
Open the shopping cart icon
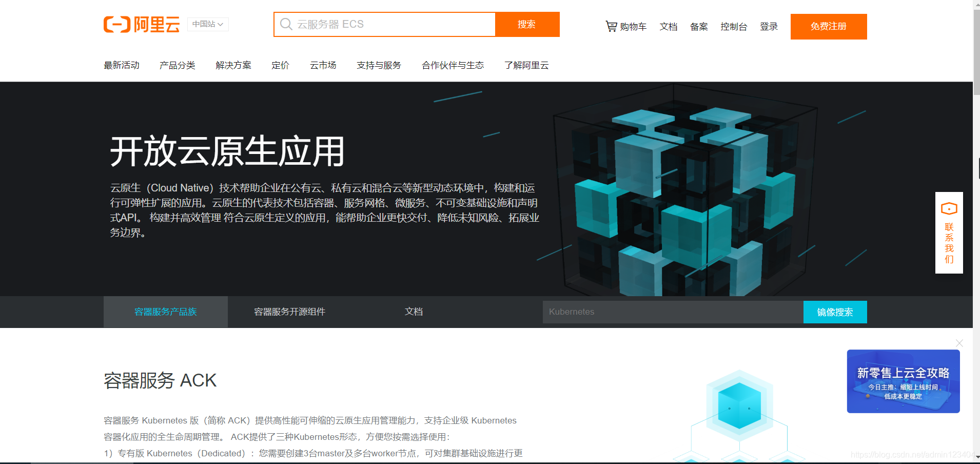611,26
